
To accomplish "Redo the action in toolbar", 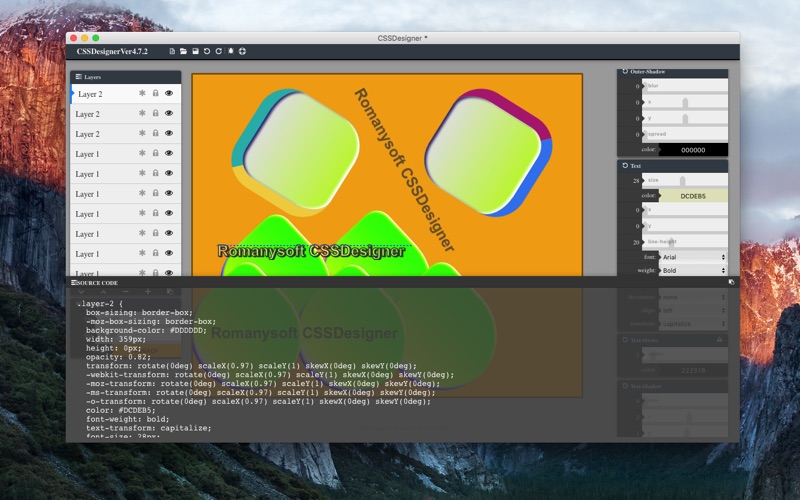I will click(x=218, y=51).
